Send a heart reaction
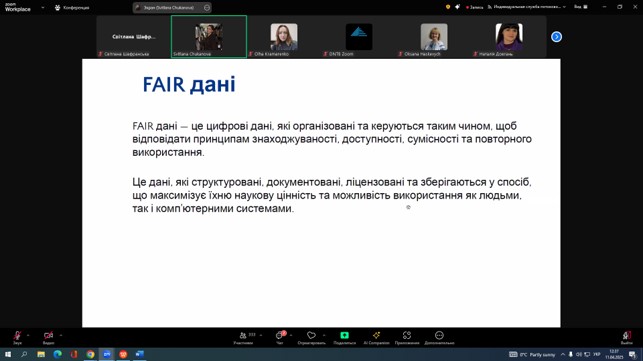643x361 pixels. tap(311, 337)
